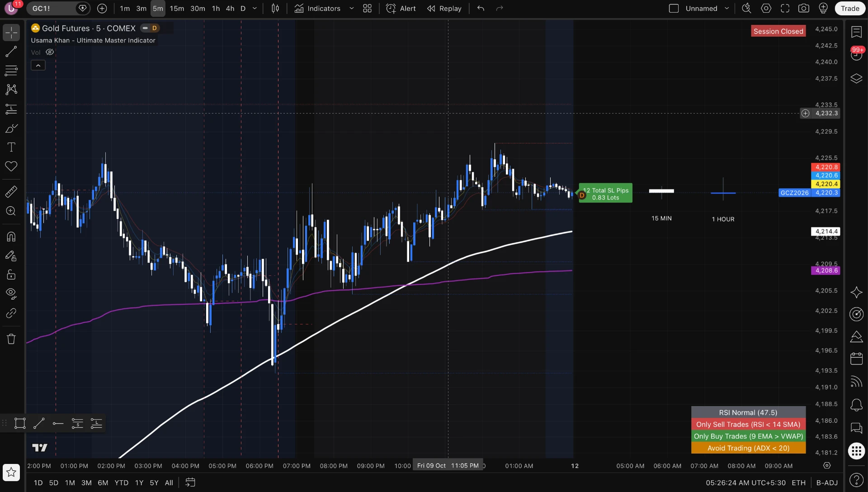Screen dimensions: 868x492
Task: Enter fullscreen mode
Action: pos(785,8)
